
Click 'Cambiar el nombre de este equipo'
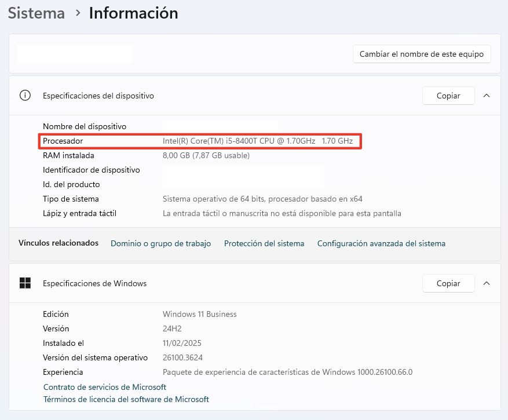click(x=422, y=54)
